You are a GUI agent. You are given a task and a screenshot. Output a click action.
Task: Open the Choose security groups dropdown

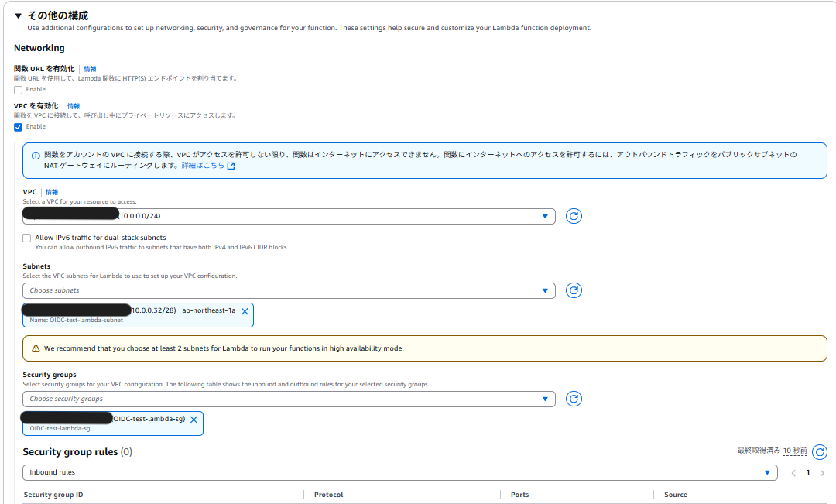pos(289,399)
